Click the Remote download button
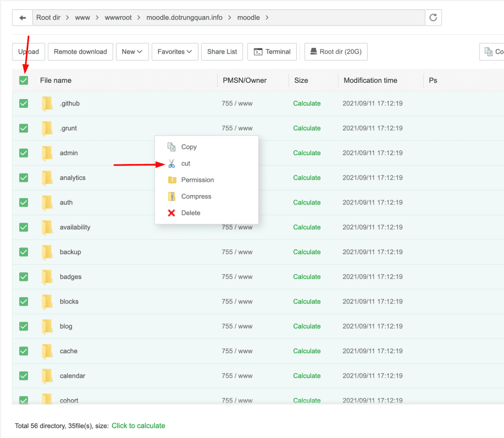The height and width of the screenshot is (438, 504). (80, 52)
